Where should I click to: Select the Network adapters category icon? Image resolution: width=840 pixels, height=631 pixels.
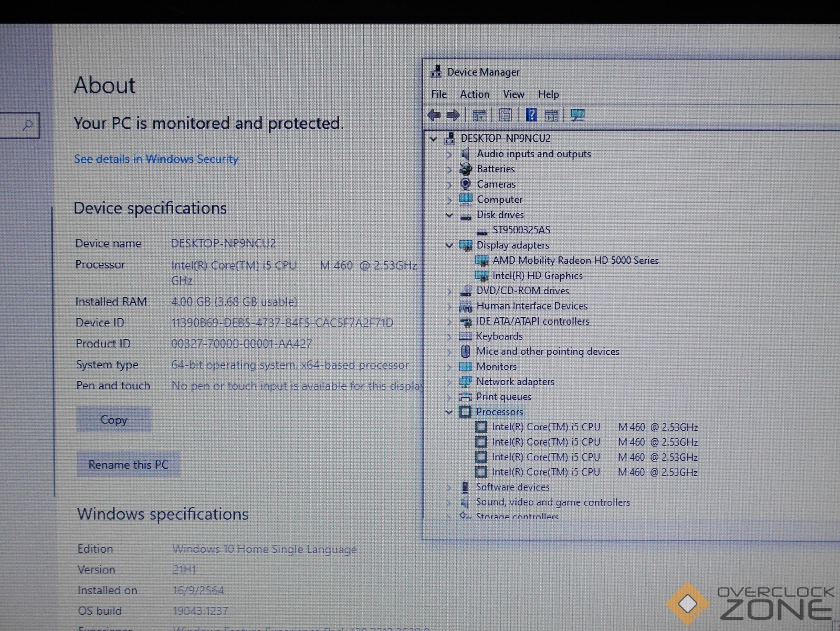click(x=465, y=381)
